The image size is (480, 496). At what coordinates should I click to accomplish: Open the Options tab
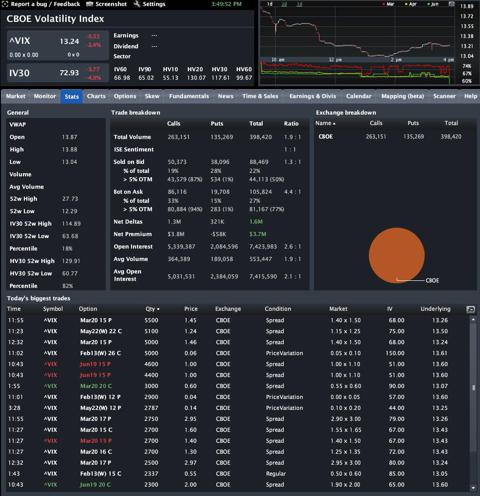pyautogui.click(x=125, y=96)
